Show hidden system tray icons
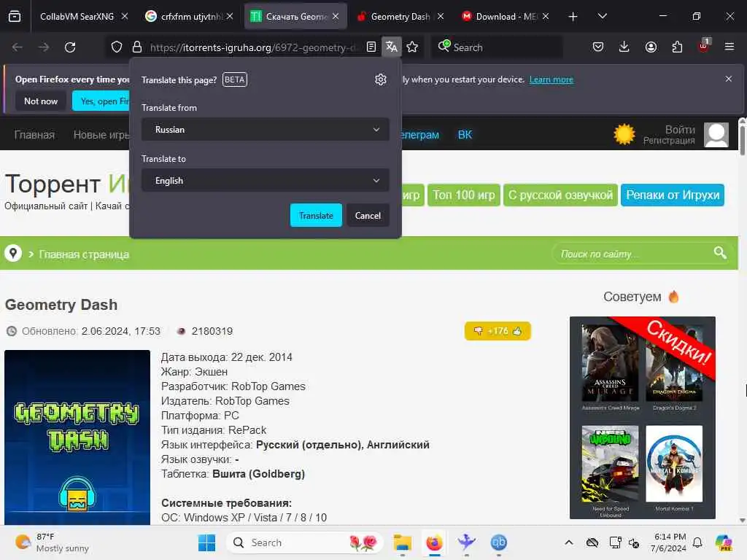 click(569, 542)
